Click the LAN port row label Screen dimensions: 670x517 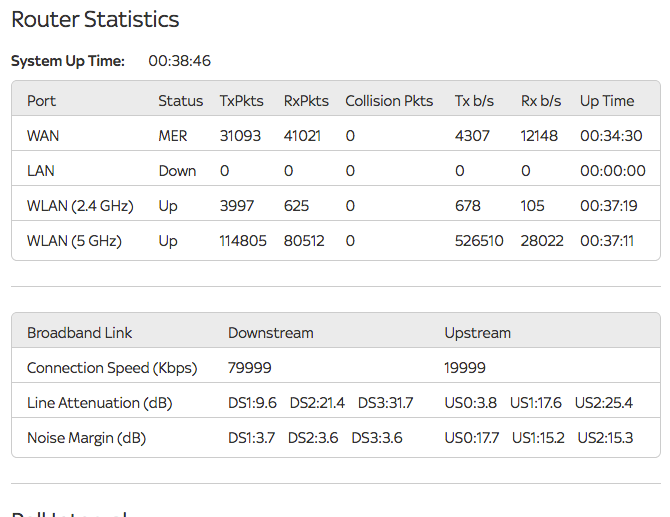41,171
